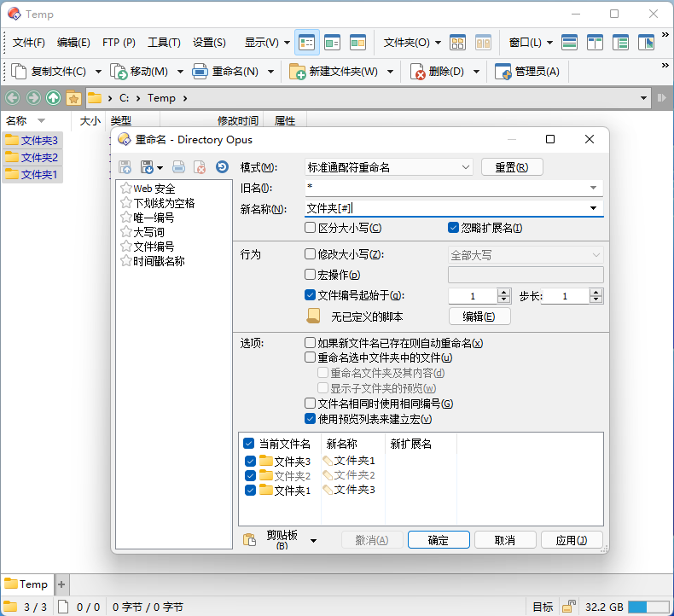This screenshot has height=616, width=674.
Task: Increase the starting number stepper
Action: tap(503, 292)
